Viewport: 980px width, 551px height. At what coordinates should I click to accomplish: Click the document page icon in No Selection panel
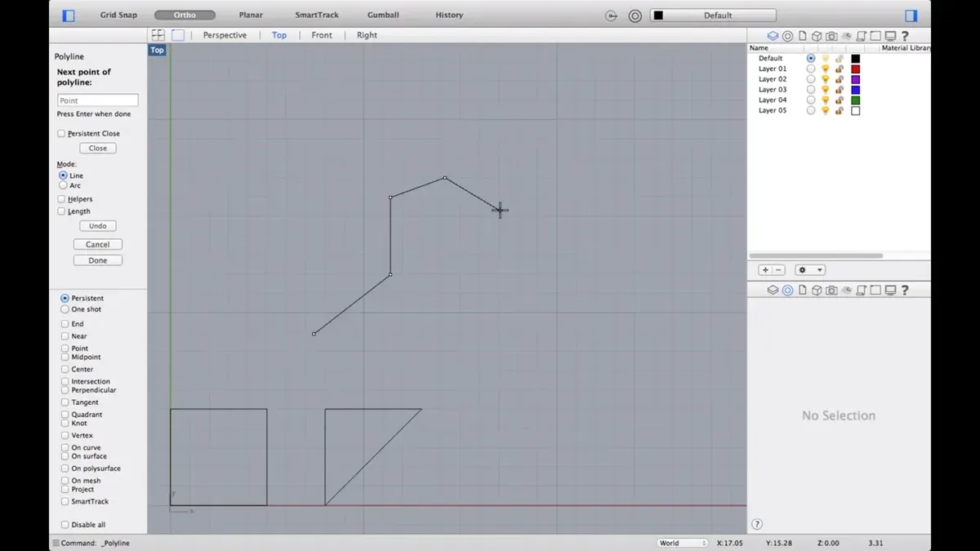click(x=802, y=290)
